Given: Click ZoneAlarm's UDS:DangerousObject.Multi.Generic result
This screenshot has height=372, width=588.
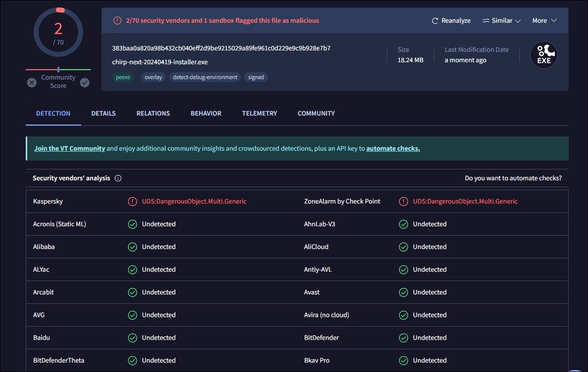Looking at the screenshot, I should point(465,202).
